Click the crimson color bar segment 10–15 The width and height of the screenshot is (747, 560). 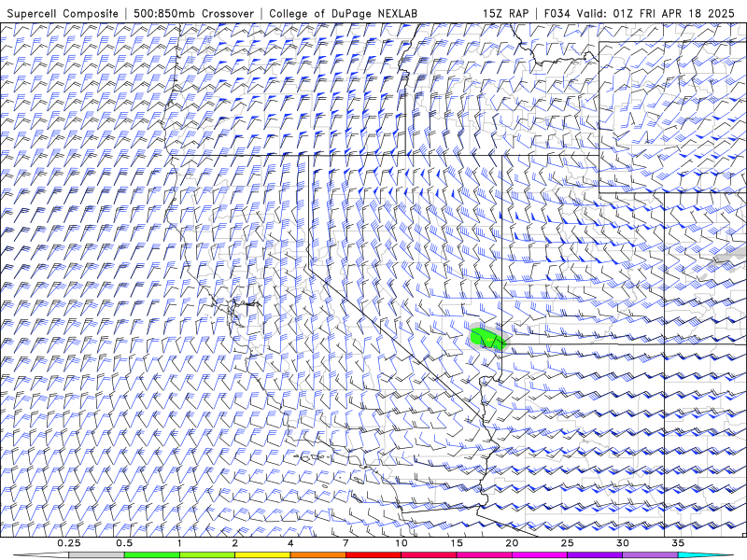429,555
